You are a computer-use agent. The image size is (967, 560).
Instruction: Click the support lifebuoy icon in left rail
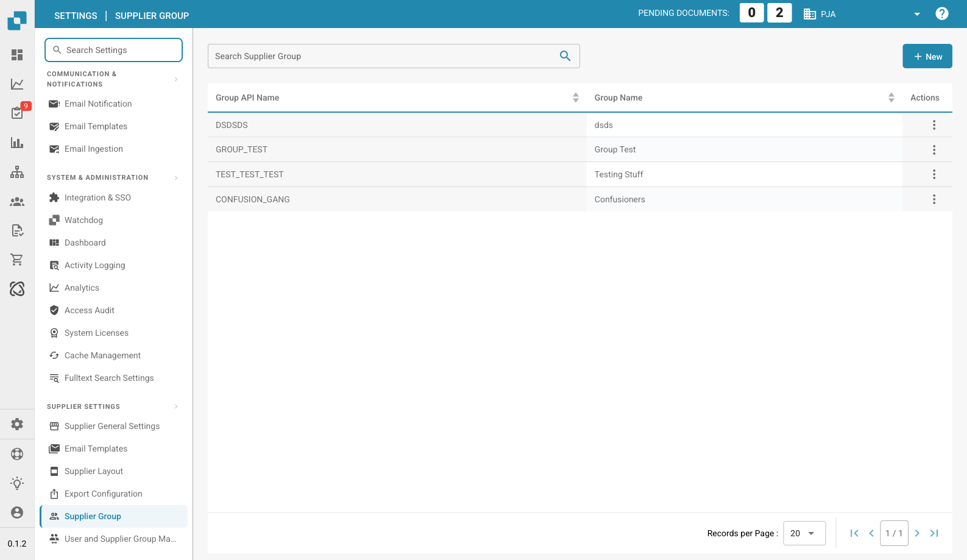[x=17, y=453]
